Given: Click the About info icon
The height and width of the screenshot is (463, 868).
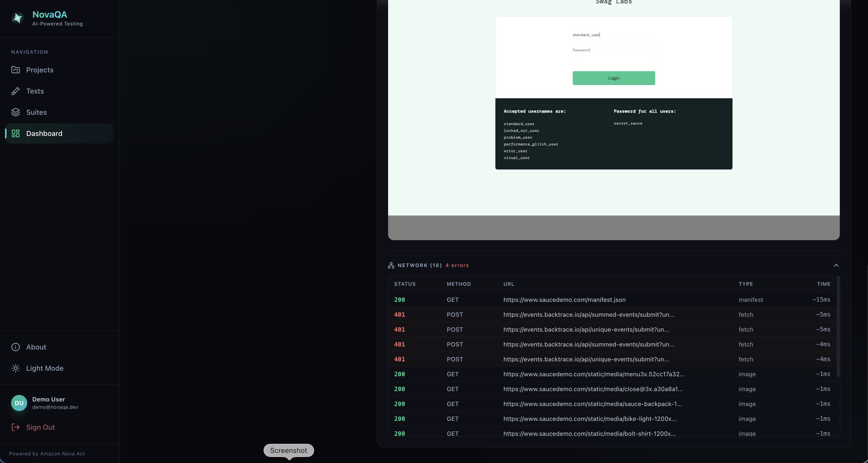Looking at the screenshot, I should pos(16,347).
